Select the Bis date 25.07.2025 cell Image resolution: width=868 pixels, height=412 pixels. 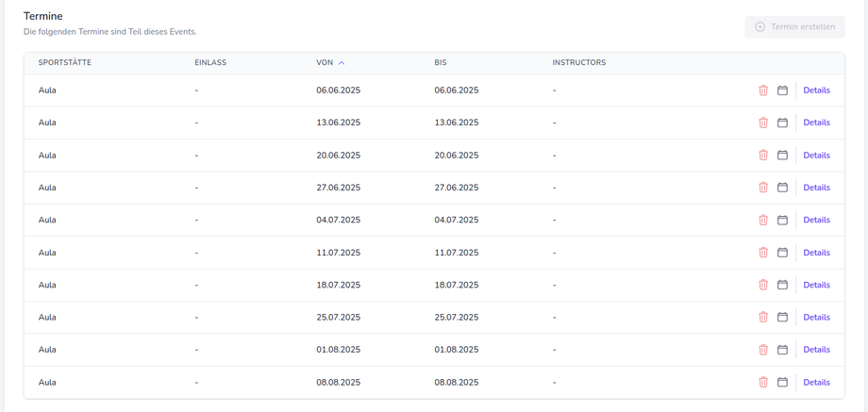tap(457, 318)
